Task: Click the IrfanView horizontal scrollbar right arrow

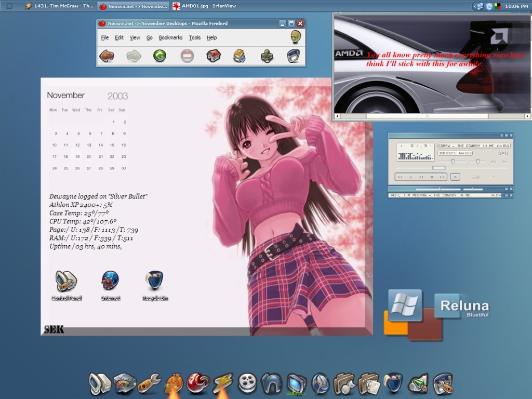Action: (527, 116)
